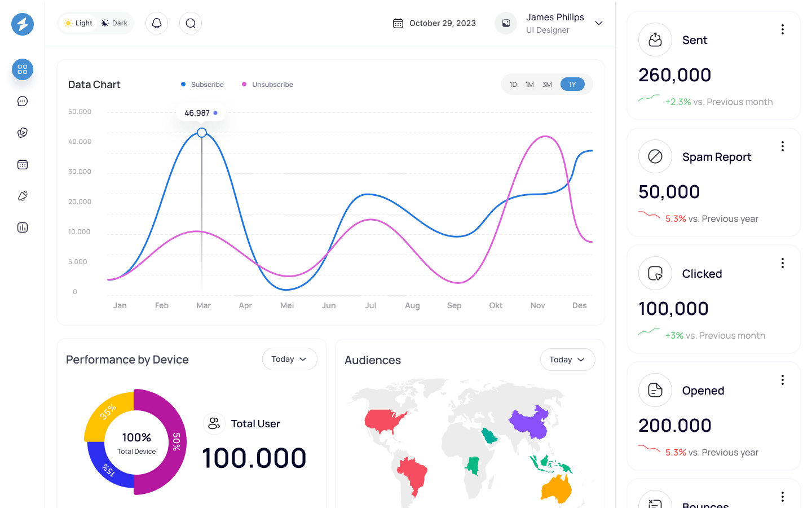The height and width of the screenshot is (508, 812).
Task: Toggle the Unsubscribe legend series
Action: [267, 85]
